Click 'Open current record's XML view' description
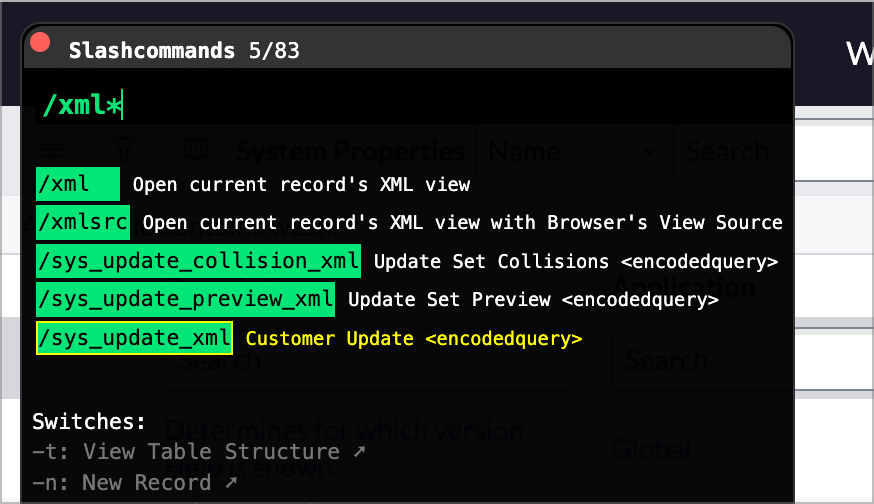The width and height of the screenshot is (874, 504). click(x=301, y=185)
